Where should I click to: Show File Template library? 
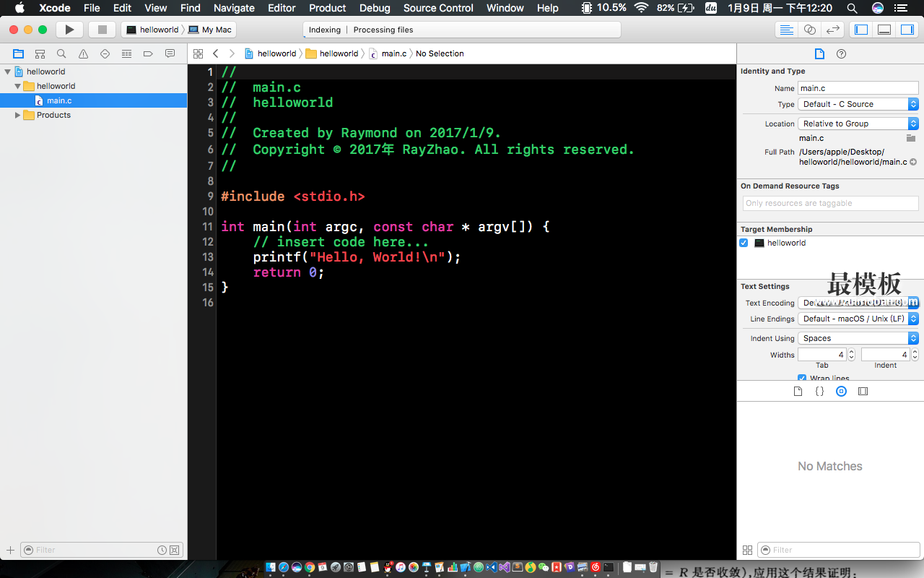[x=798, y=391]
